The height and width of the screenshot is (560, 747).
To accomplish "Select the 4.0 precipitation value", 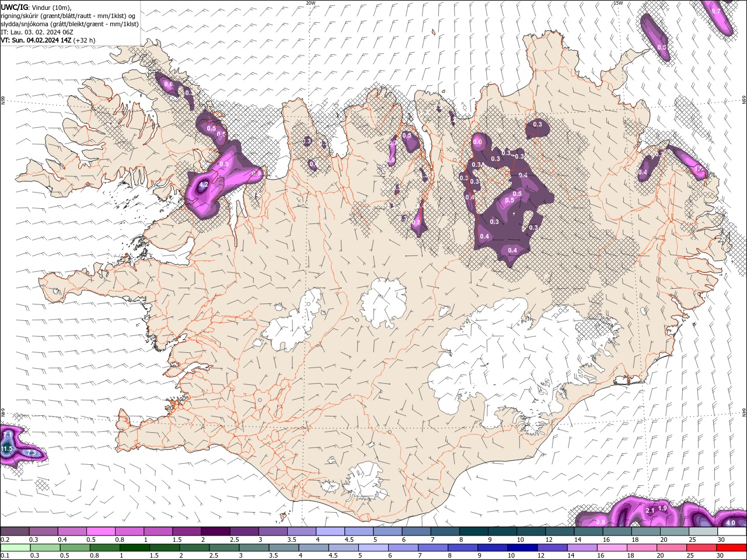I will [x=731, y=523].
